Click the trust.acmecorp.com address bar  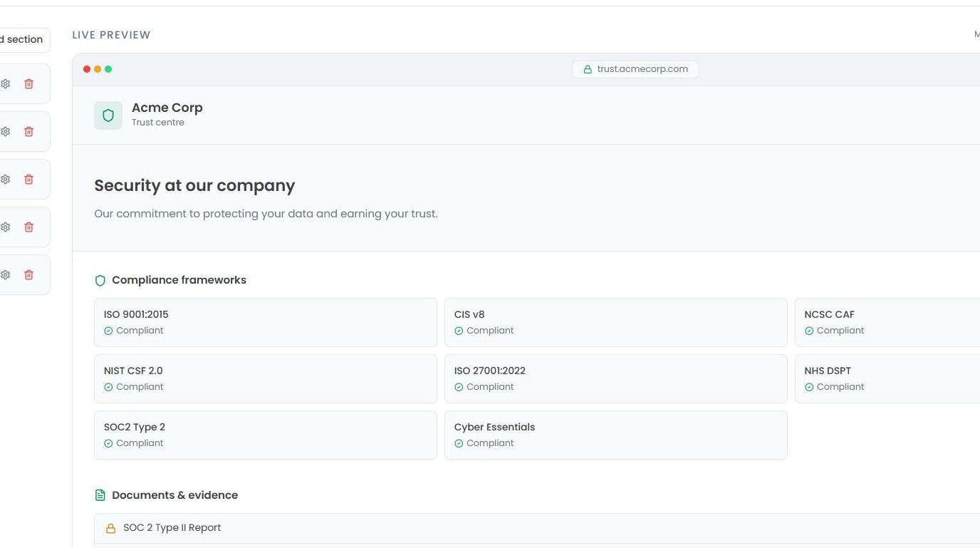[x=635, y=69]
